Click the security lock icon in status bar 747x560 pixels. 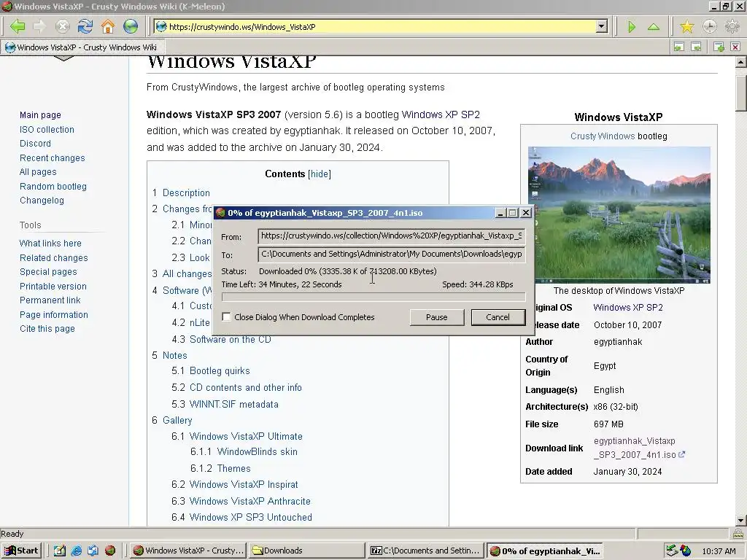738,533
